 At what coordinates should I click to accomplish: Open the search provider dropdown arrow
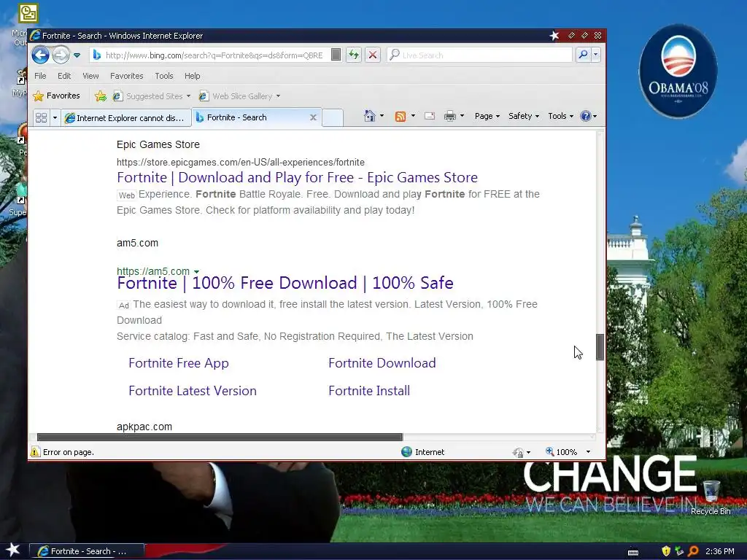point(595,55)
